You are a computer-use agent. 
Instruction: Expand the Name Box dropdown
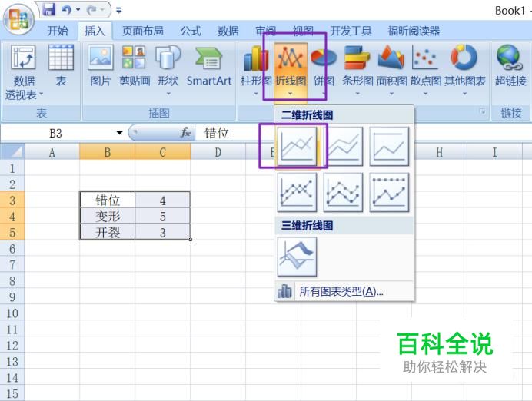[119, 133]
